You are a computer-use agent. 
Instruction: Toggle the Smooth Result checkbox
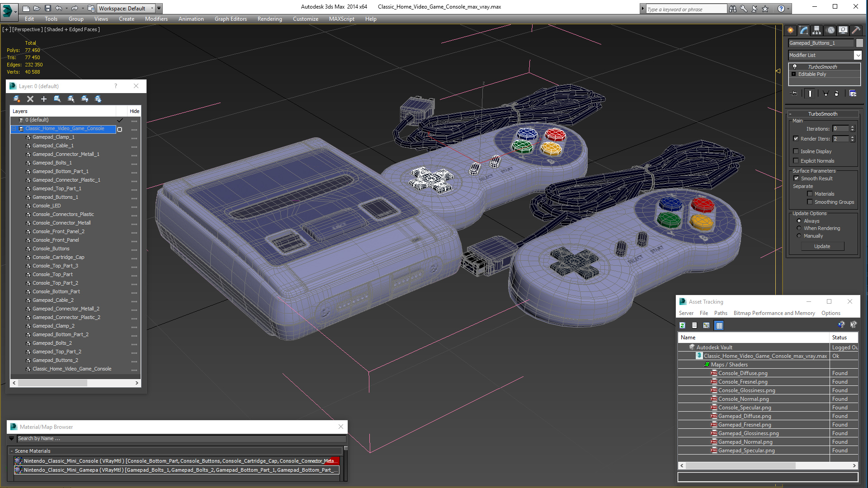click(x=796, y=178)
